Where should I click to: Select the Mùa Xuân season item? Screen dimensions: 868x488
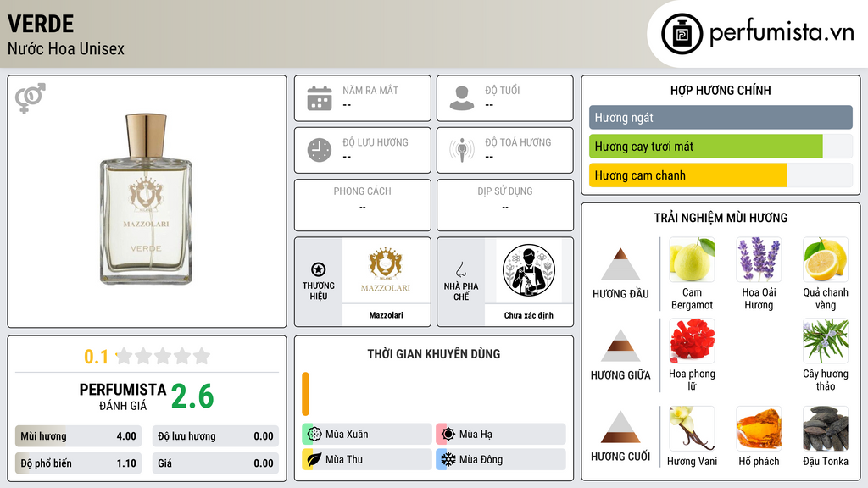[x=367, y=435]
